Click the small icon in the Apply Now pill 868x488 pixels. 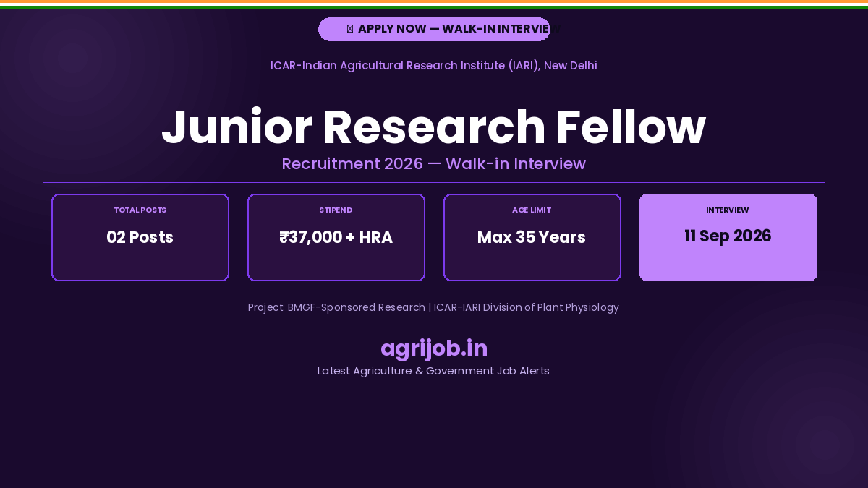click(350, 29)
